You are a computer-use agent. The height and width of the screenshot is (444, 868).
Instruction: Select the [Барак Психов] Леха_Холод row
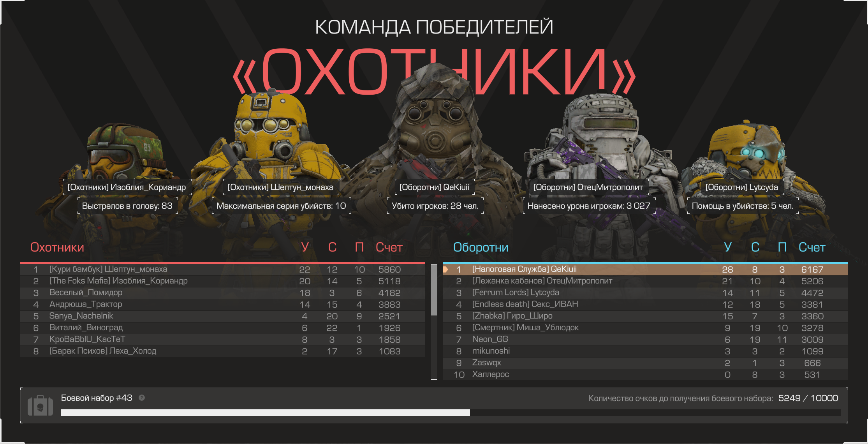pyautogui.click(x=223, y=351)
